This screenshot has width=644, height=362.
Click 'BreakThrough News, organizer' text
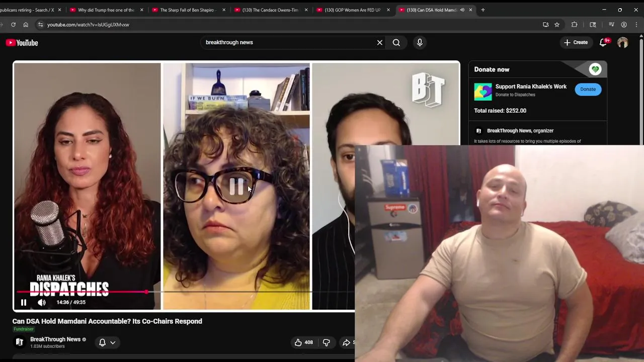(x=520, y=131)
